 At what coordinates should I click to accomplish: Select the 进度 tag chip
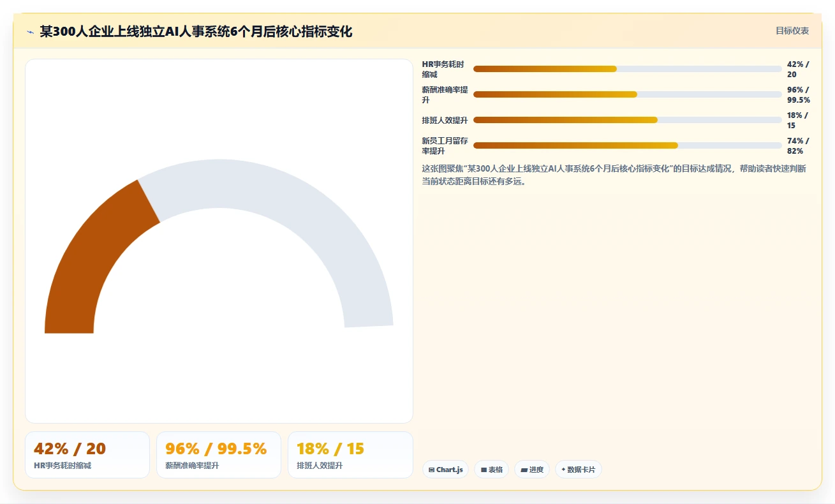532,470
